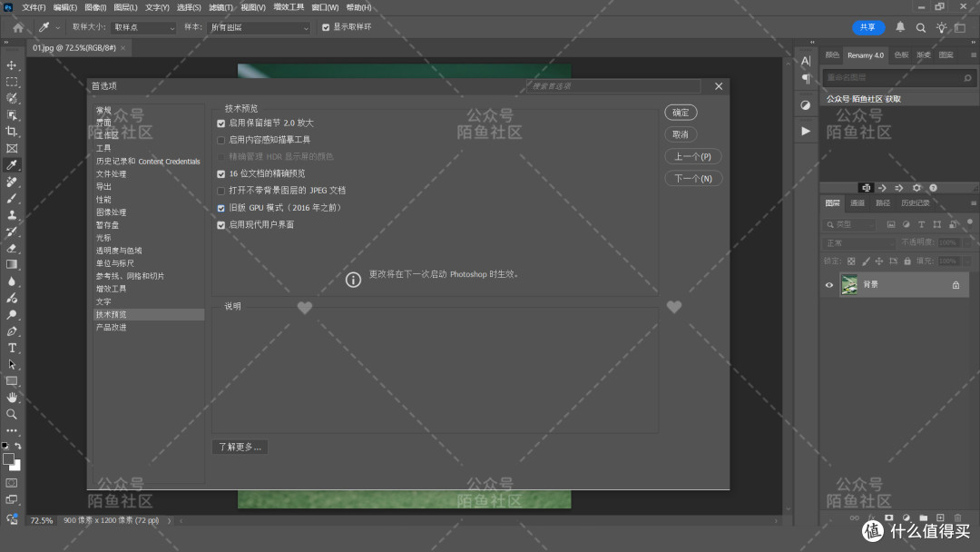The width and height of the screenshot is (980, 552).
Task: Click the Home icon in options bar
Action: tap(18, 27)
